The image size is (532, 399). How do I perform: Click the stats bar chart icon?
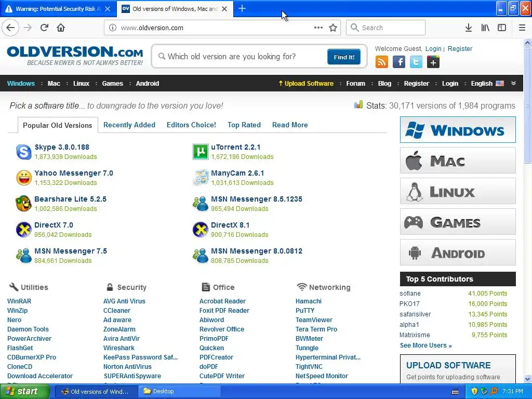358,105
